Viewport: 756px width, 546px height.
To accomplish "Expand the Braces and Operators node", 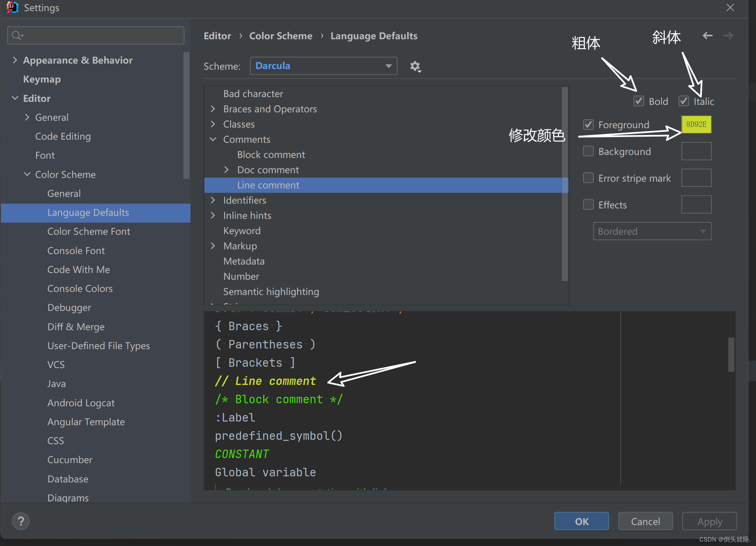I will pos(213,109).
